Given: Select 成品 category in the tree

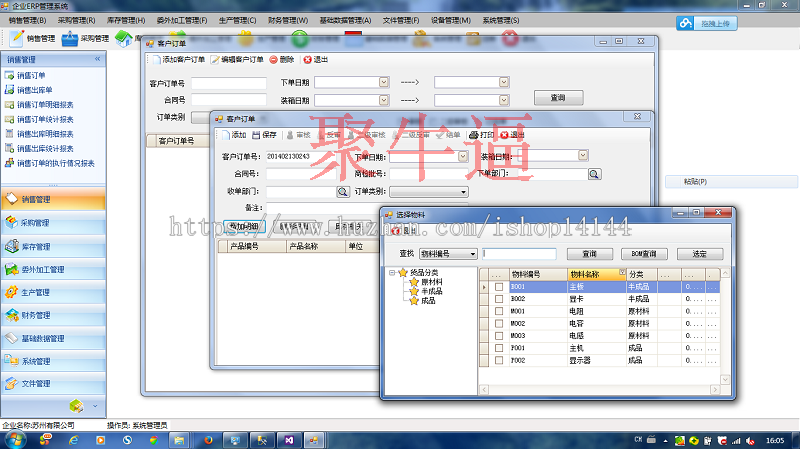Looking at the screenshot, I should 428,301.
